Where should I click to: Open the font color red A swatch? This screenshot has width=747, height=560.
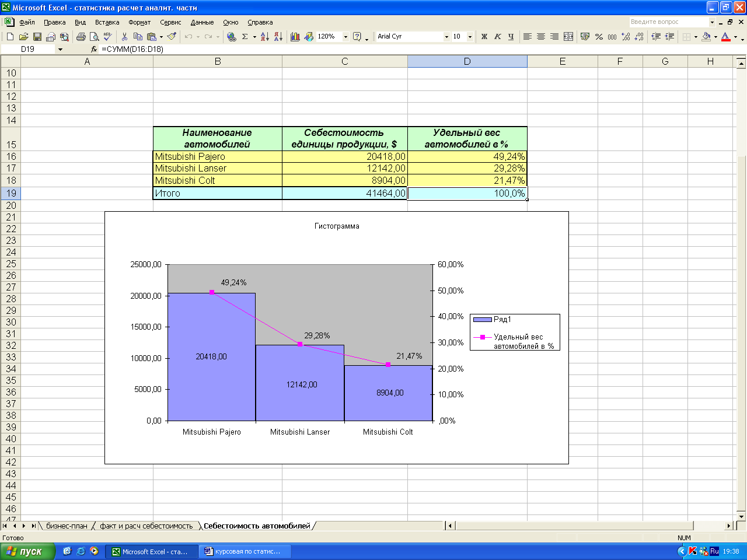click(x=725, y=37)
